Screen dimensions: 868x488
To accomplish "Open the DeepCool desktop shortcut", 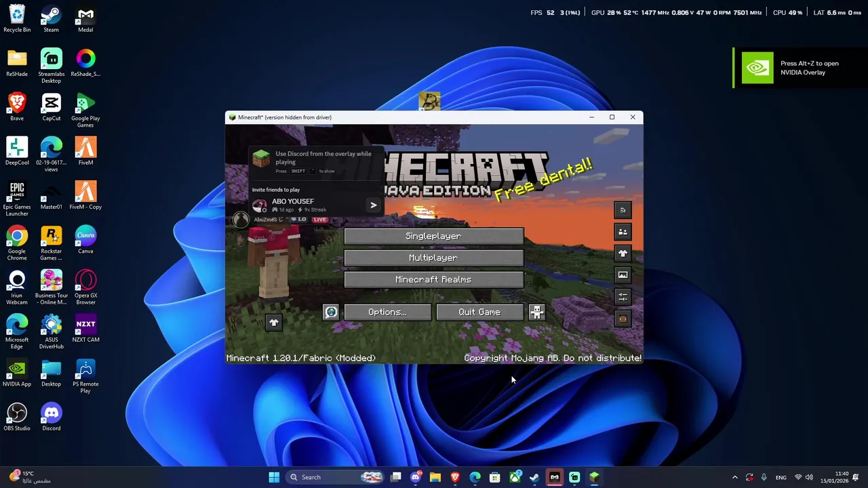I will (17, 151).
